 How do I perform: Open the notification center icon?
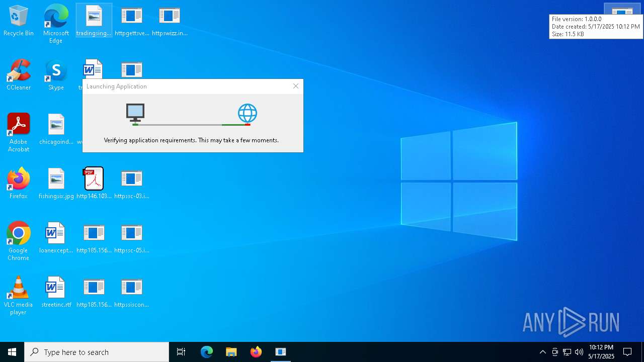[627, 352]
